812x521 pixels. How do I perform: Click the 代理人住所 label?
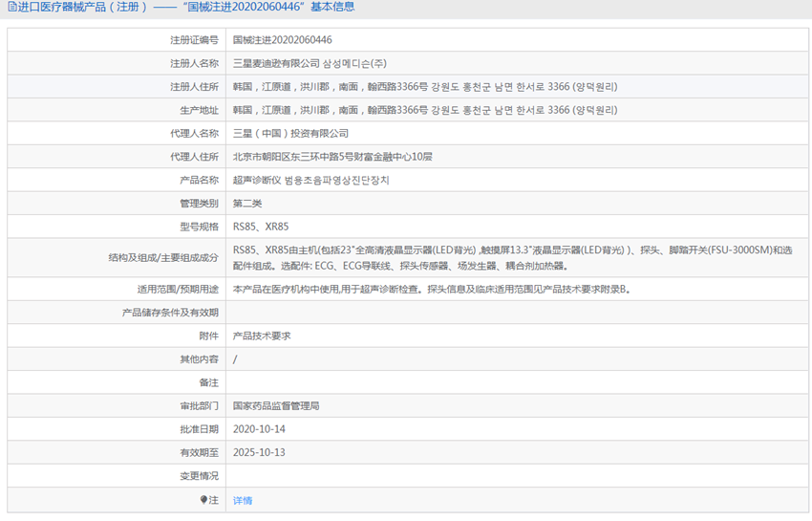tap(194, 157)
